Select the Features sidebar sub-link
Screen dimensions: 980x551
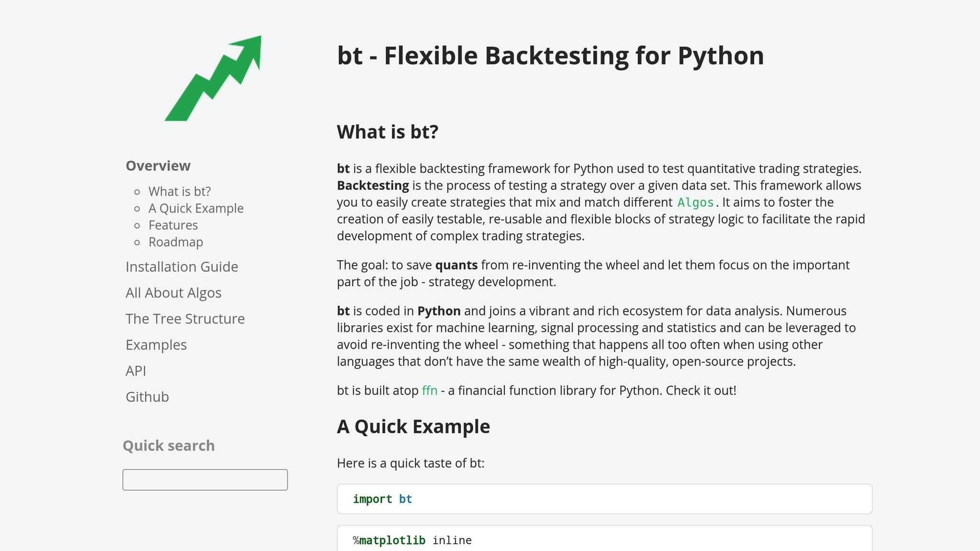(x=173, y=225)
